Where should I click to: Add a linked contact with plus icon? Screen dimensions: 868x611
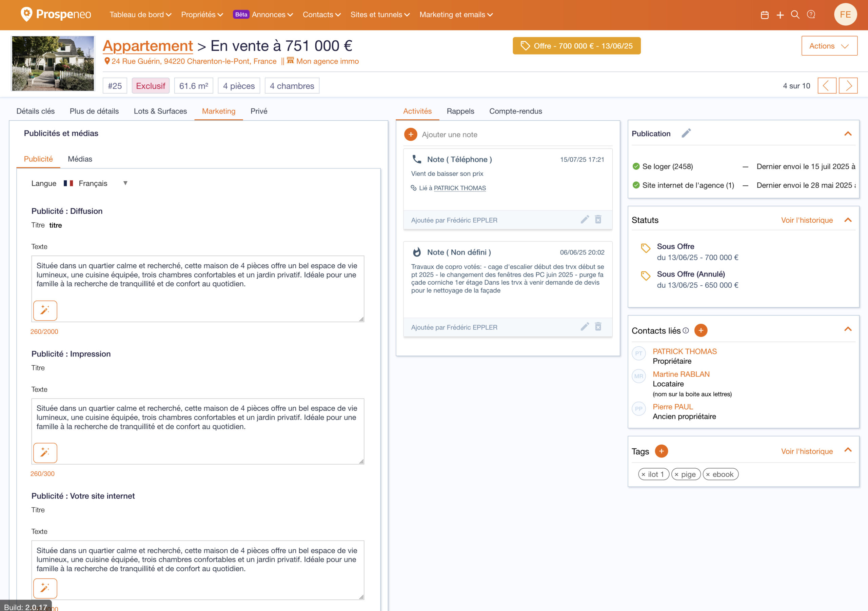click(701, 330)
